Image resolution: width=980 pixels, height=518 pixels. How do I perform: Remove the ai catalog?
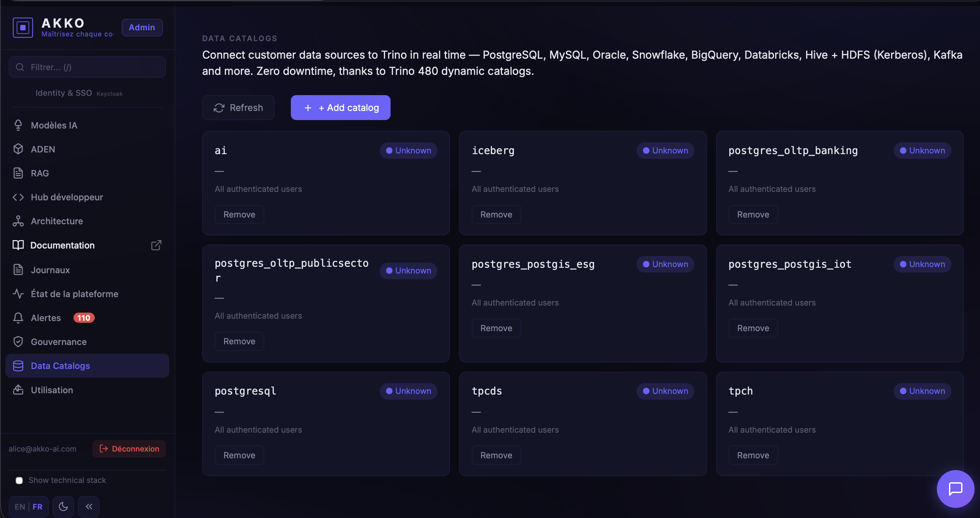point(239,214)
